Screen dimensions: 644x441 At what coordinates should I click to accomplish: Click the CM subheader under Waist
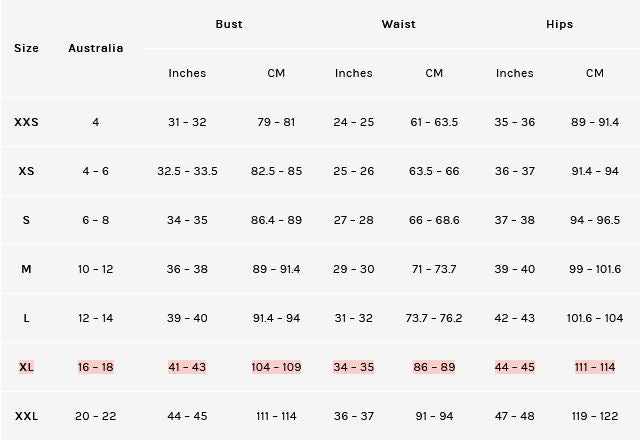434,73
